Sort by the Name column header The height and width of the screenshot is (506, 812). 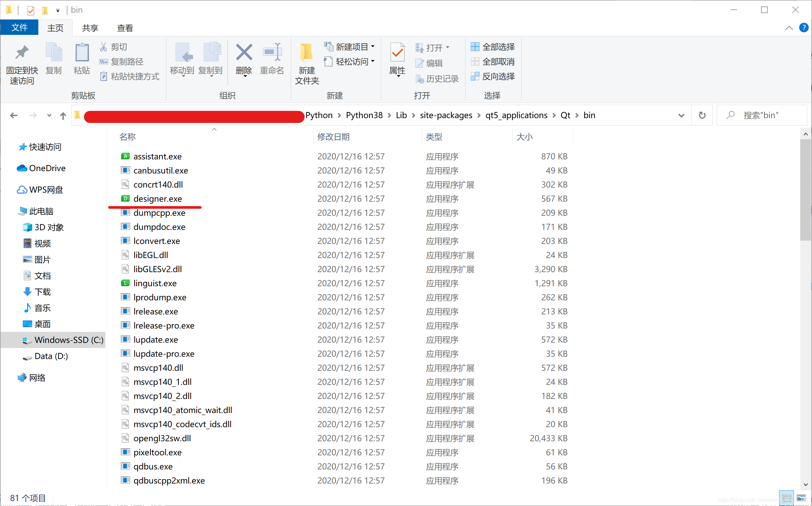click(x=128, y=137)
